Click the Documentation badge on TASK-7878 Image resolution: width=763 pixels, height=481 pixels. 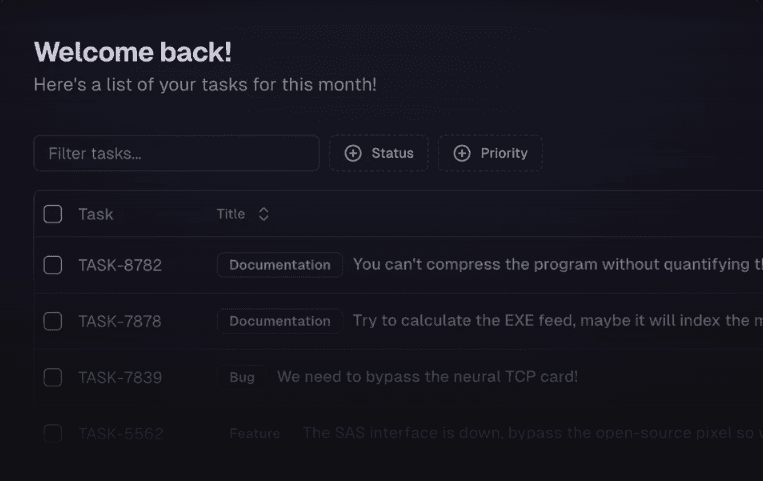[280, 321]
